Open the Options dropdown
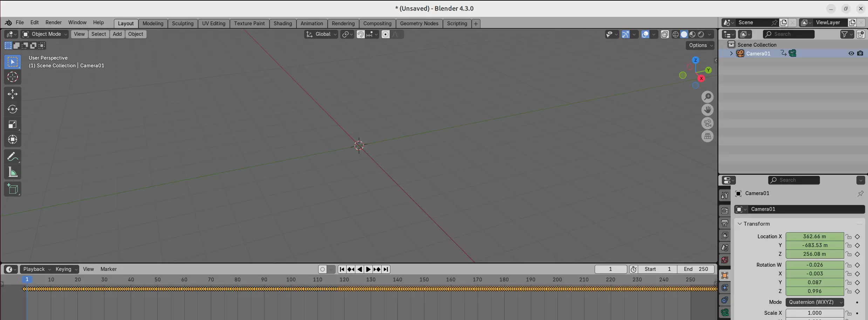868x320 pixels. (700, 45)
